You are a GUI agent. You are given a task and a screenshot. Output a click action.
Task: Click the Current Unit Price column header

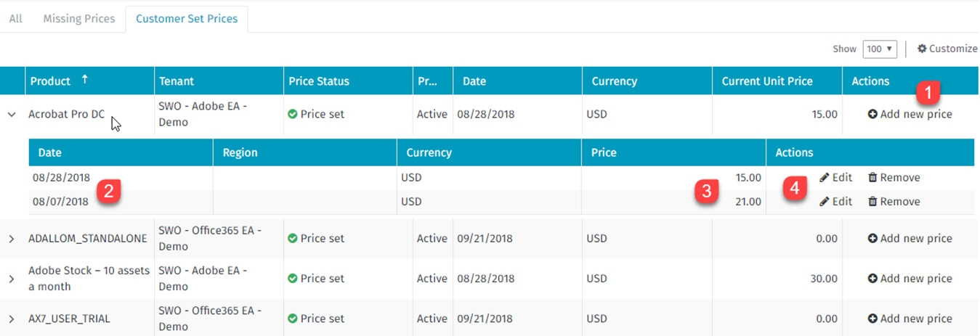click(x=766, y=81)
